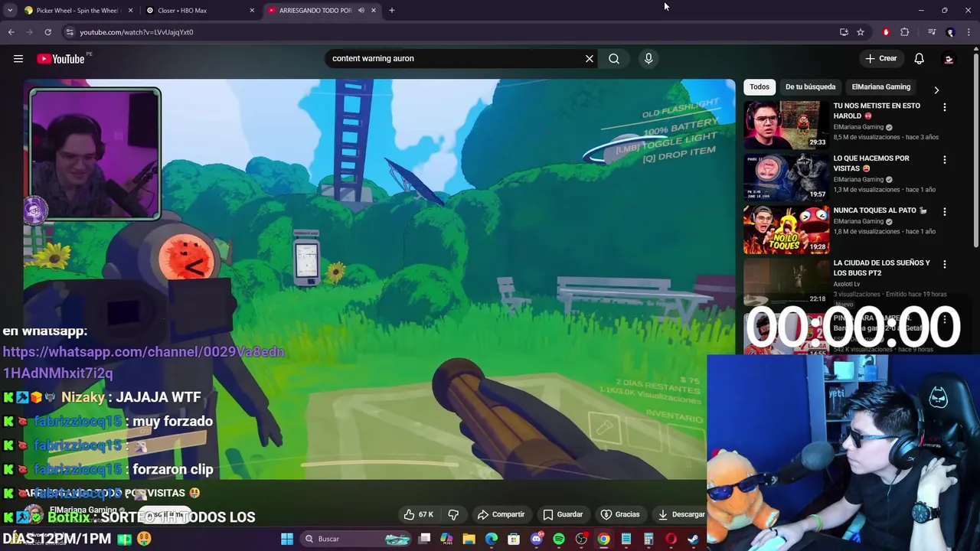The width and height of the screenshot is (980, 551).
Task: Open the Opera browser taskbar icon
Action: pos(671,539)
